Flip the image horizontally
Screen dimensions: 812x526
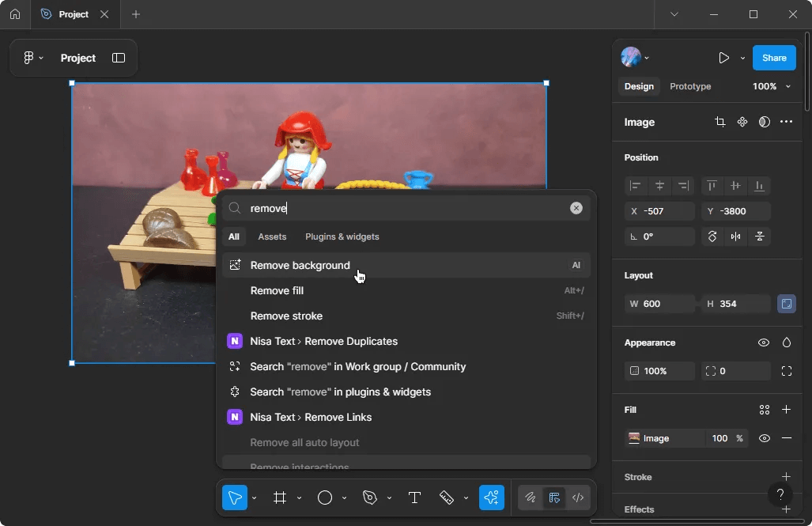tap(735, 237)
